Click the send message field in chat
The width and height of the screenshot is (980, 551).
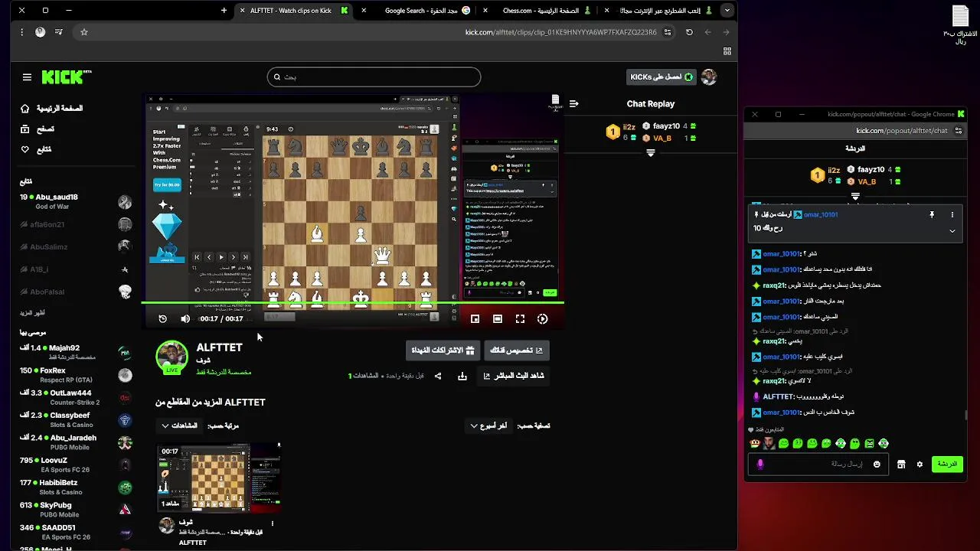pos(818,464)
